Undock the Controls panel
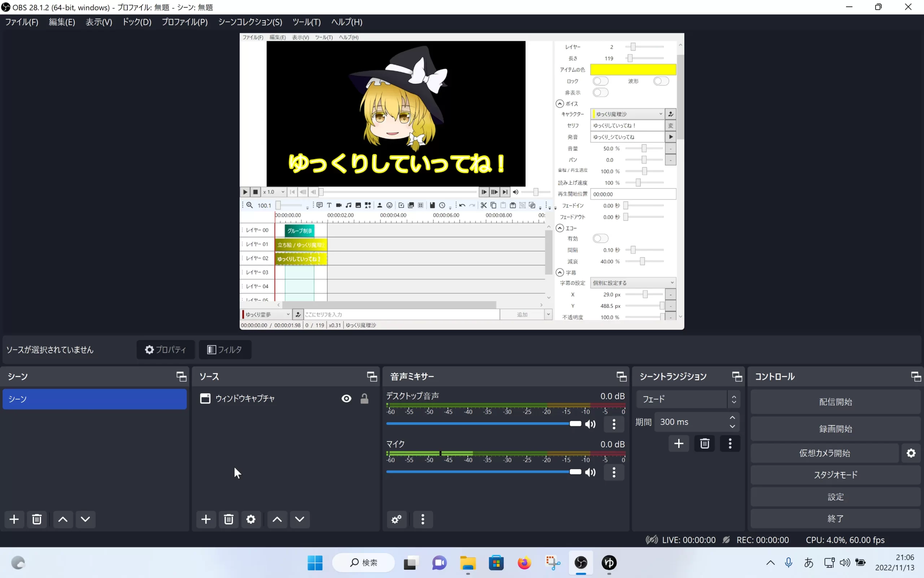The image size is (924, 578). (x=916, y=376)
